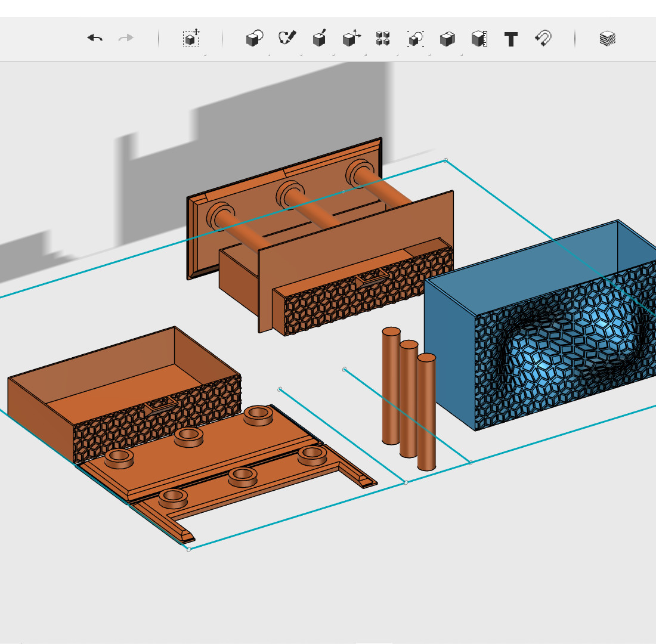Viewport: 656px width, 644px height.
Task: Open the Grouping tool
Action: click(416, 39)
